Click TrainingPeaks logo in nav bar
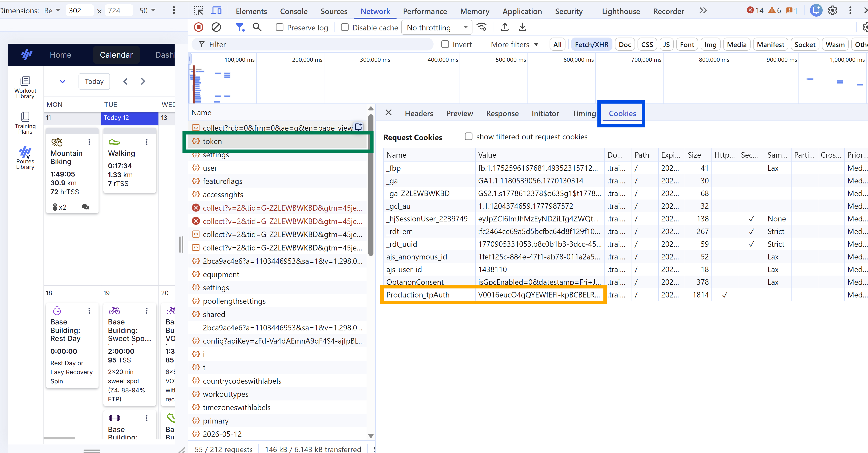868x453 pixels. [27, 55]
